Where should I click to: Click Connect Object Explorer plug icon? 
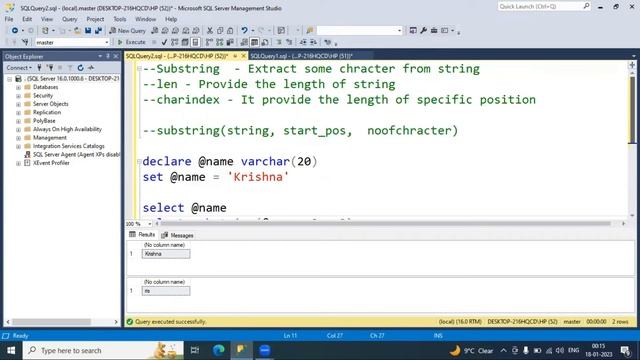40,68
